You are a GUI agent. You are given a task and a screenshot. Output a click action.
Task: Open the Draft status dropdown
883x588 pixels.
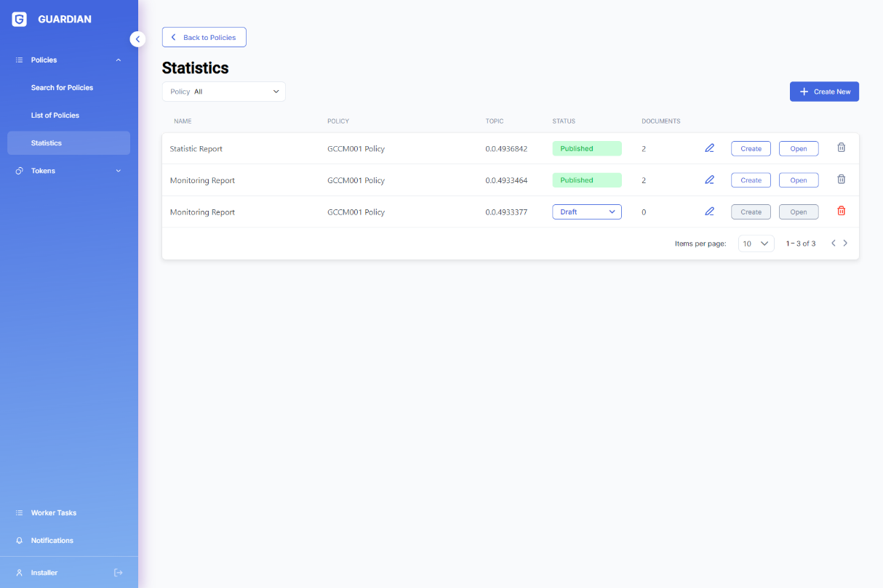click(x=587, y=212)
